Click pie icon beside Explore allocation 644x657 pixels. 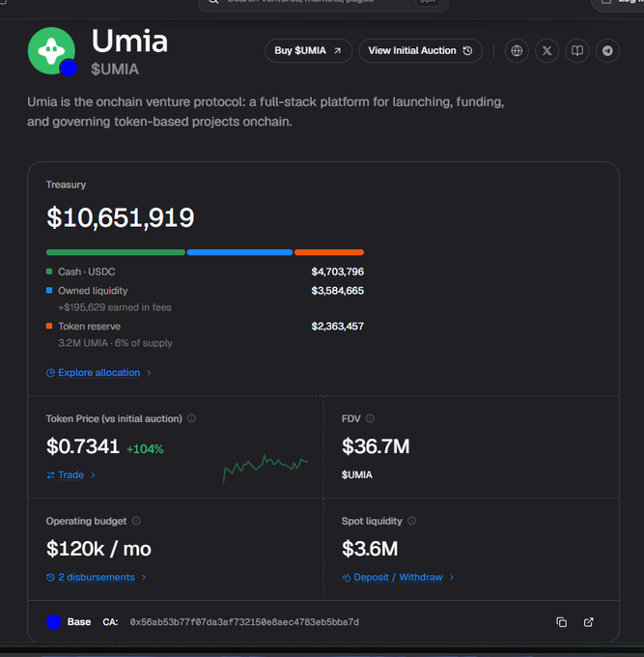point(50,373)
